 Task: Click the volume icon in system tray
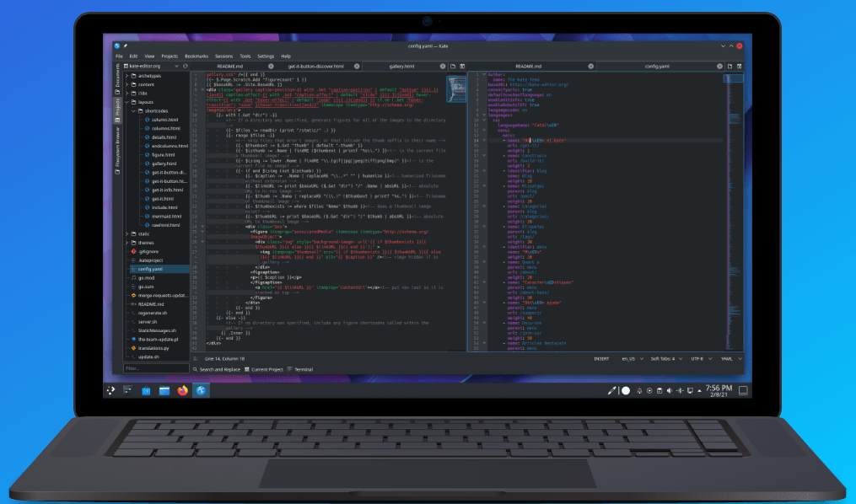(670, 390)
